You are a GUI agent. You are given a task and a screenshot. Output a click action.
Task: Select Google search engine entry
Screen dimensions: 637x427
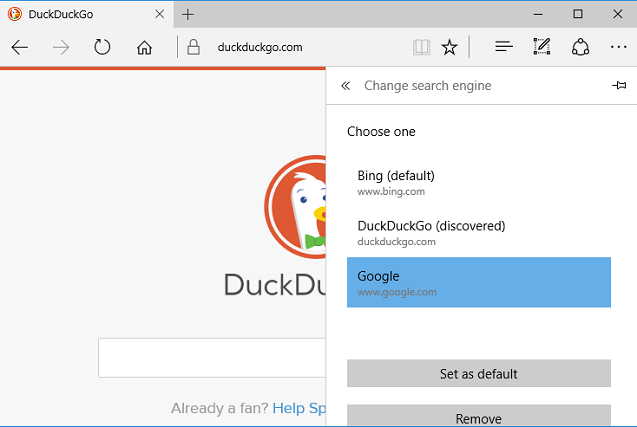click(x=479, y=282)
